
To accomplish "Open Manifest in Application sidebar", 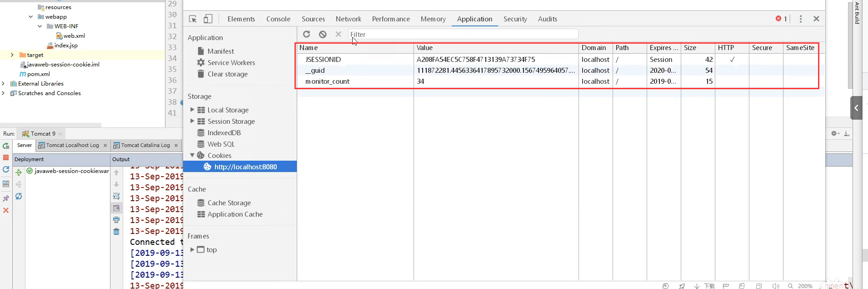I will click(x=221, y=51).
